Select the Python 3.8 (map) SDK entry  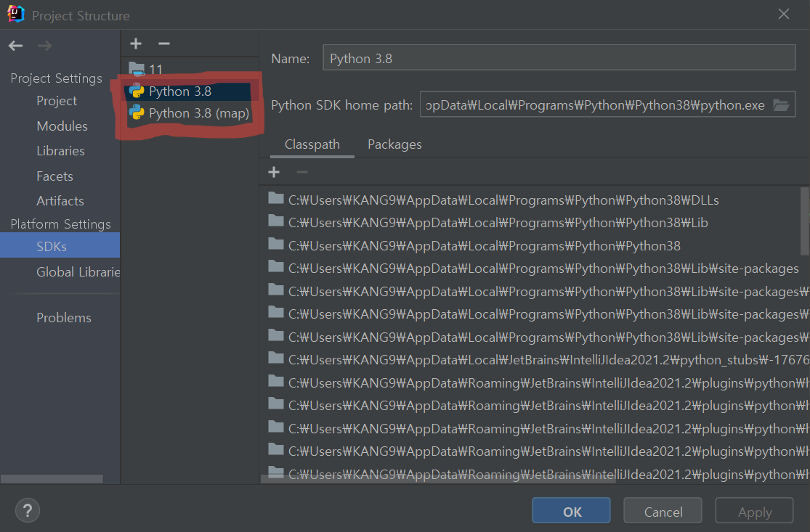tap(190, 113)
